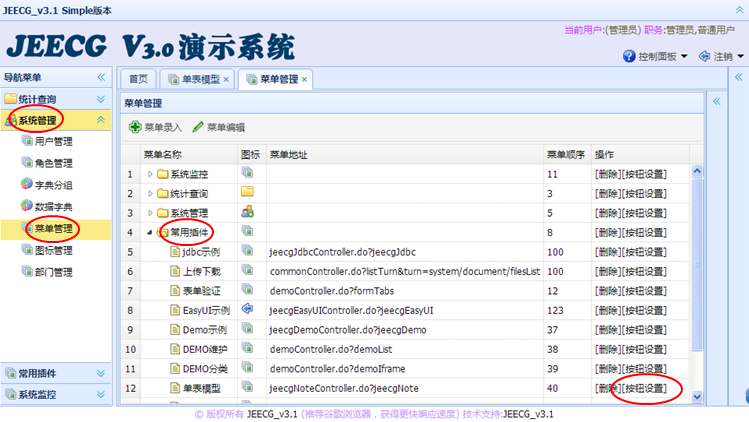749x422 pixels.
Task: Click the icon in the DEMO维护 row's 图标 column
Action: pyautogui.click(x=247, y=348)
